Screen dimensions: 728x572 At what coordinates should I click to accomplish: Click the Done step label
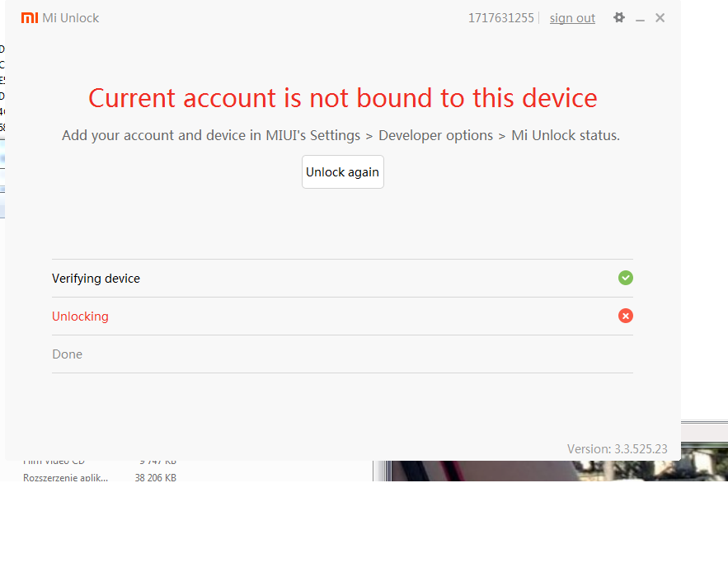67,354
